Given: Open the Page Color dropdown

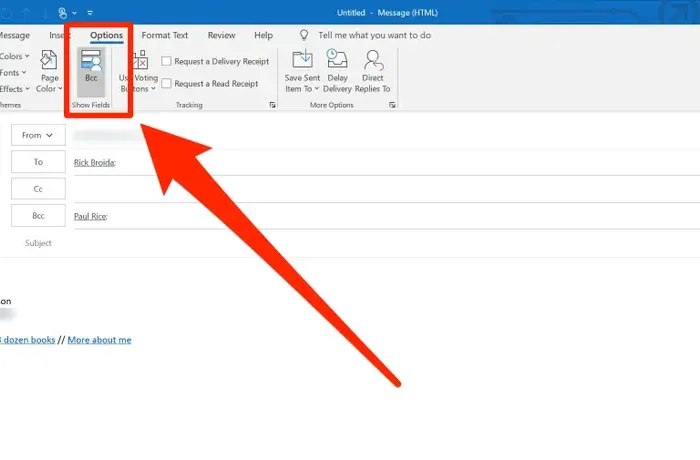Looking at the screenshot, I should coord(49,72).
